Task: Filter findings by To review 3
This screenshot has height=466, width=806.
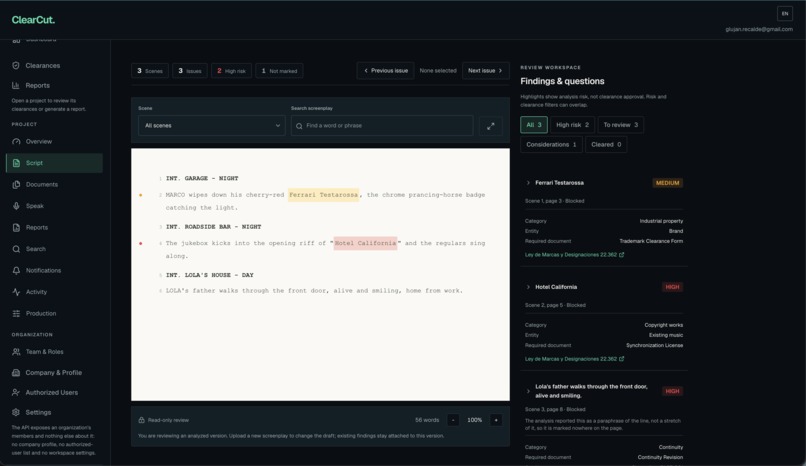Action: point(620,125)
